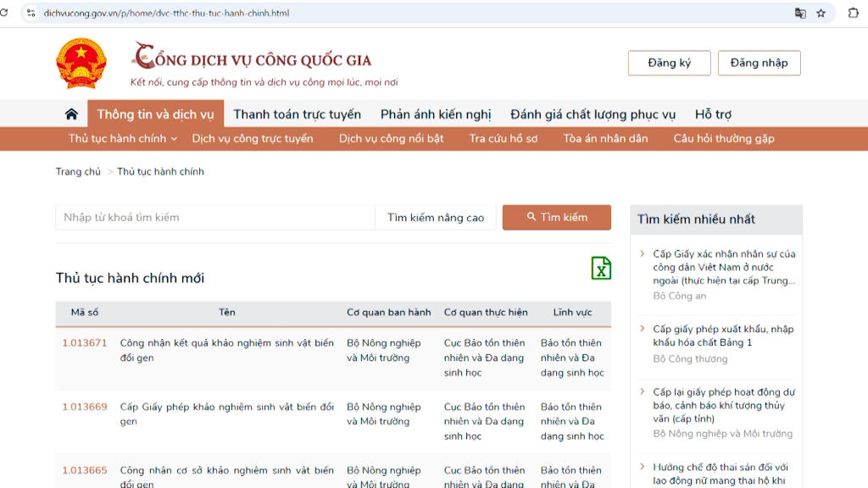Click the Vietnam national emblem logo
This screenshot has height=488, width=868.
[x=81, y=63]
